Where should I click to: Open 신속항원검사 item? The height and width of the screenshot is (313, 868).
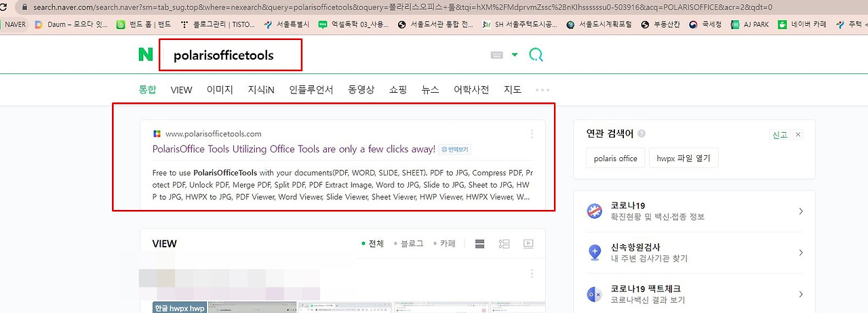point(694,253)
